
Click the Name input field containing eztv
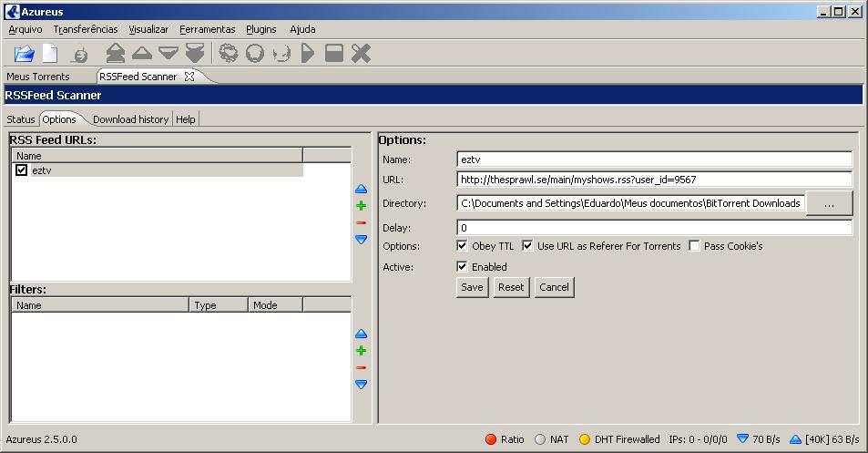(x=654, y=160)
